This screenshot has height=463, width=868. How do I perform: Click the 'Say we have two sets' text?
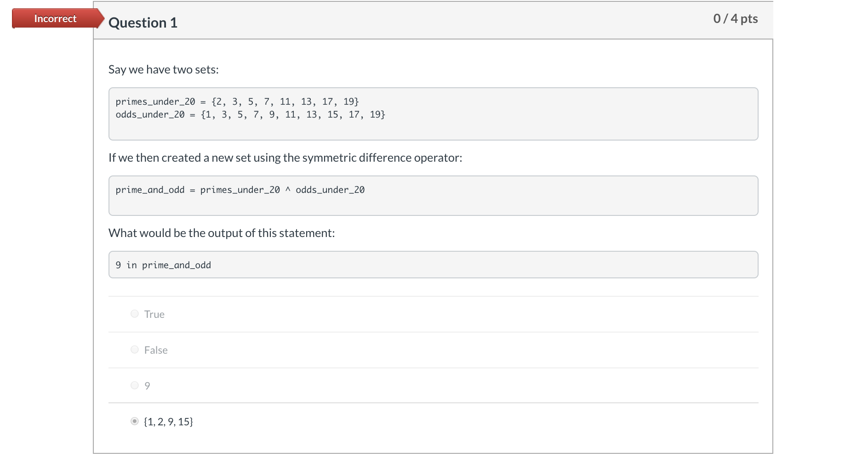pos(164,69)
